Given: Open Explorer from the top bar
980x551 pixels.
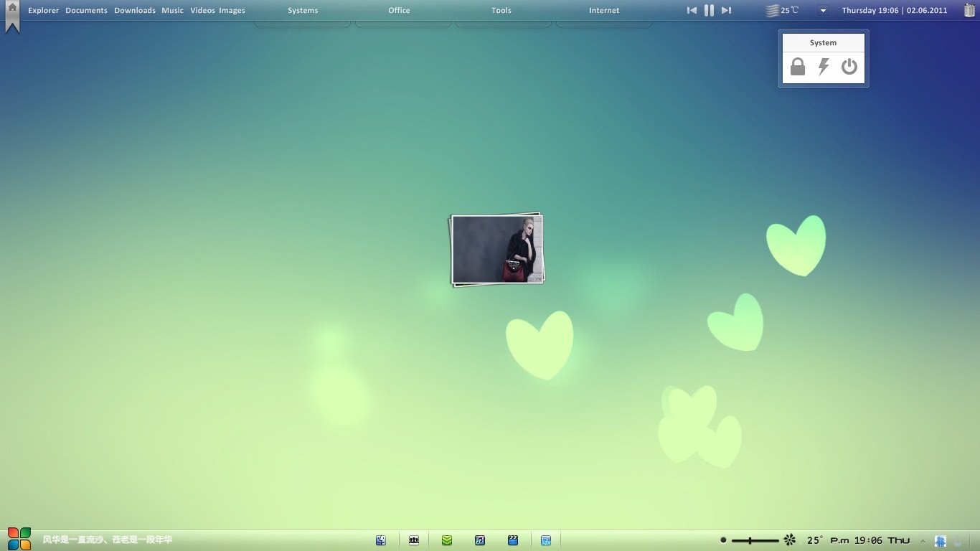Looking at the screenshot, I should pyautogui.click(x=44, y=11).
